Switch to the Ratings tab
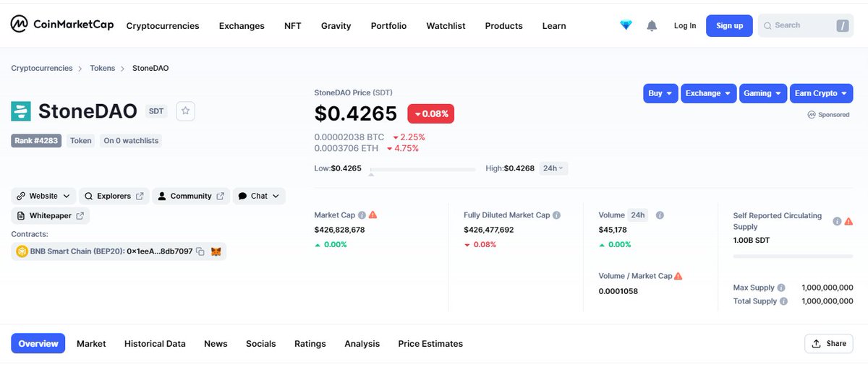This screenshot has width=868, height=367. 310,344
